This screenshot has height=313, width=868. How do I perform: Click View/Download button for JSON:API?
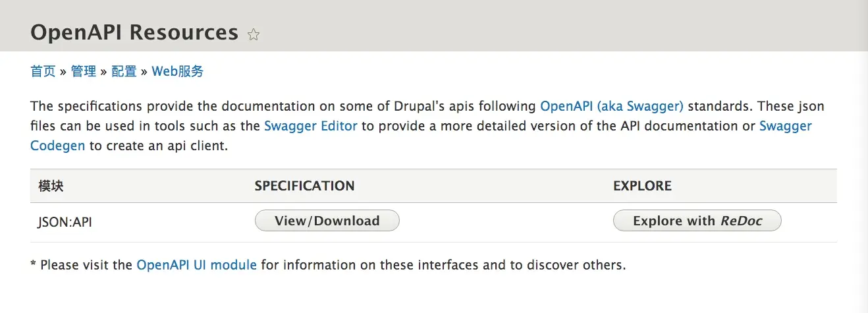[327, 221]
